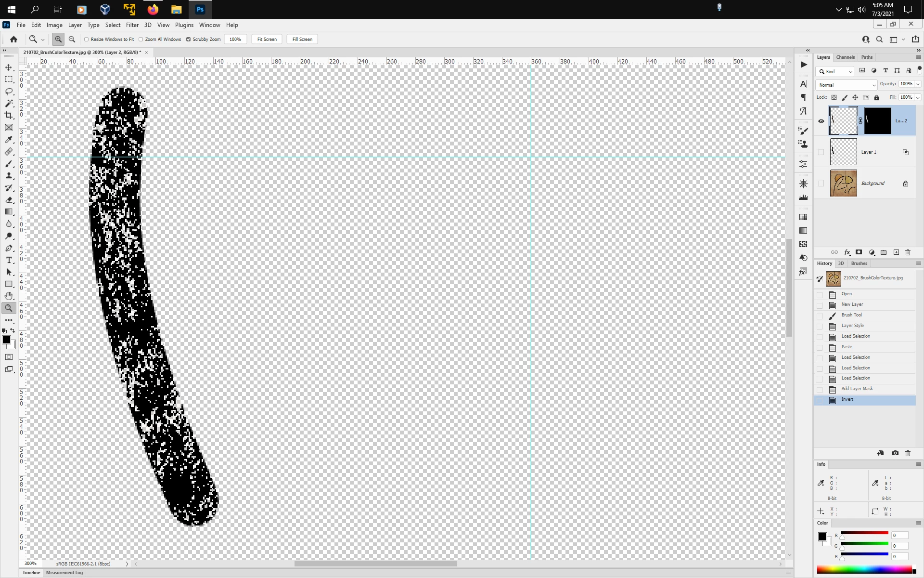Click the Fit Screen button
The image size is (924, 578).
(x=267, y=39)
